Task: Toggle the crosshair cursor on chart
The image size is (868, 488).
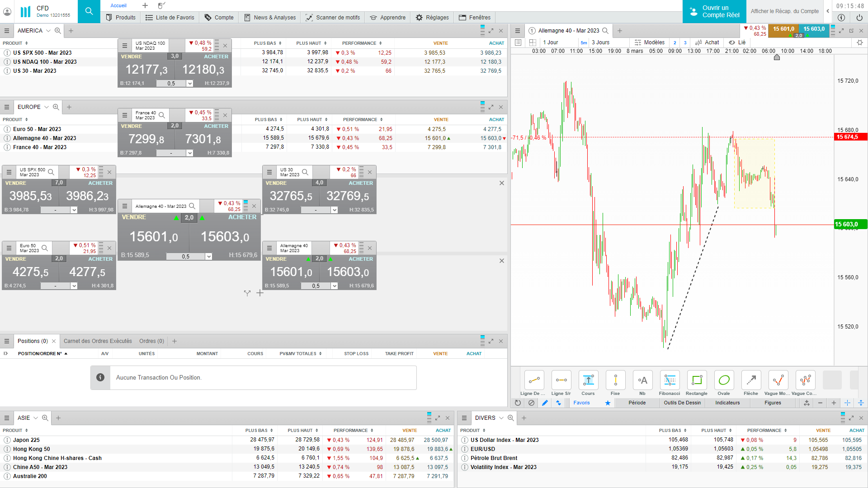Action: coord(847,403)
